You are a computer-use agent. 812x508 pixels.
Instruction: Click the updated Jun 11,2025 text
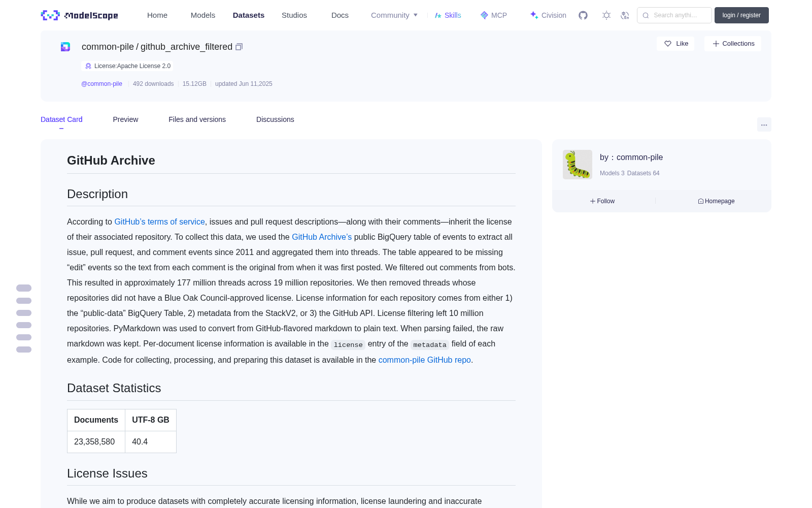(244, 84)
